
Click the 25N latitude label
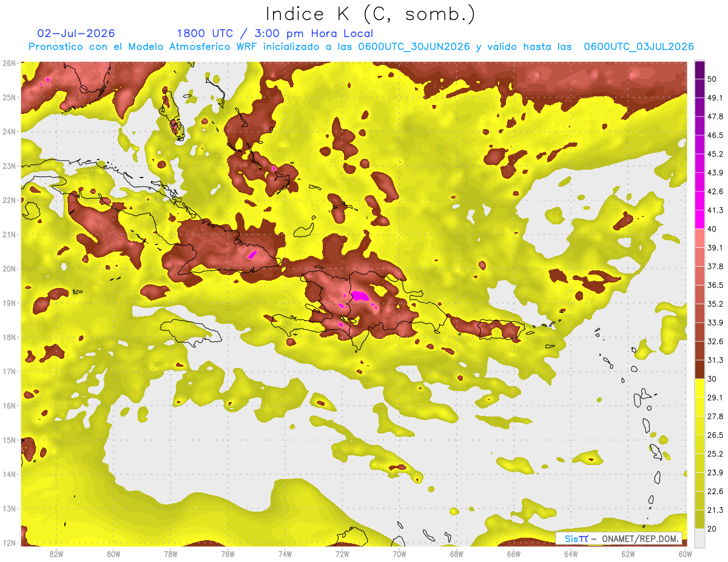[x=8, y=97]
